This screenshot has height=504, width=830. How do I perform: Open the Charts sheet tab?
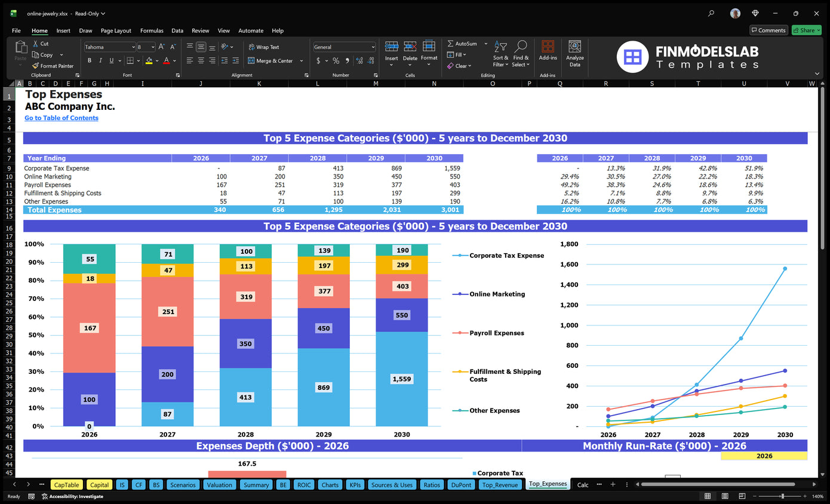click(x=330, y=484)
